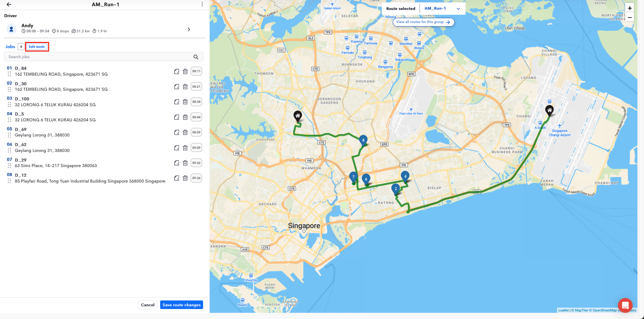Screen dimensions: 644x319
Task: Cancel the route changes
Action: (148, 305)
